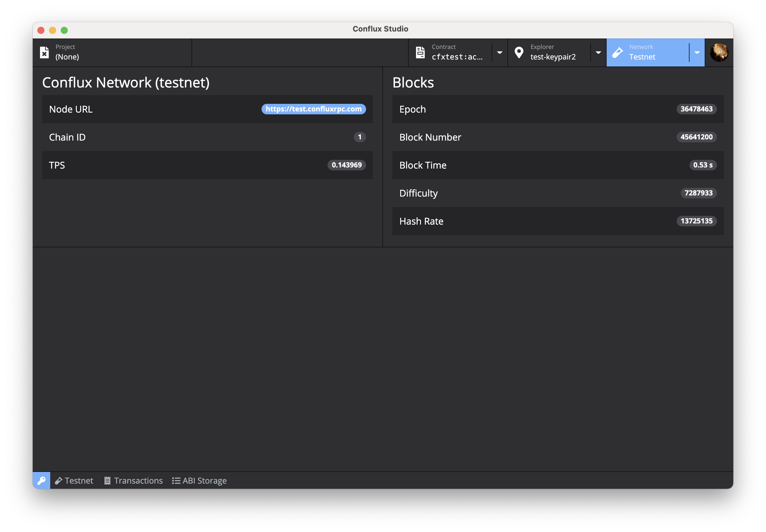Open Transactions from bottom bar
Screen dimensions: 766x532
click(x=133, y=480)
